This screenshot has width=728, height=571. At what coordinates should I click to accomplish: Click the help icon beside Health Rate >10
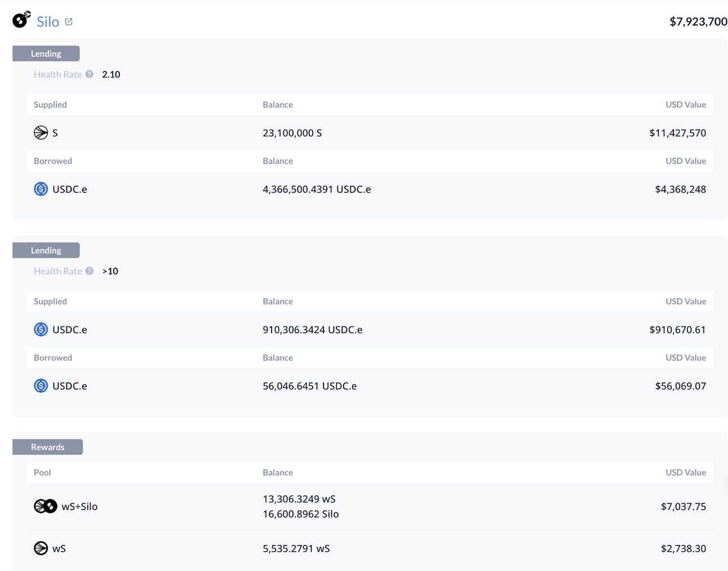coord(89,271)
